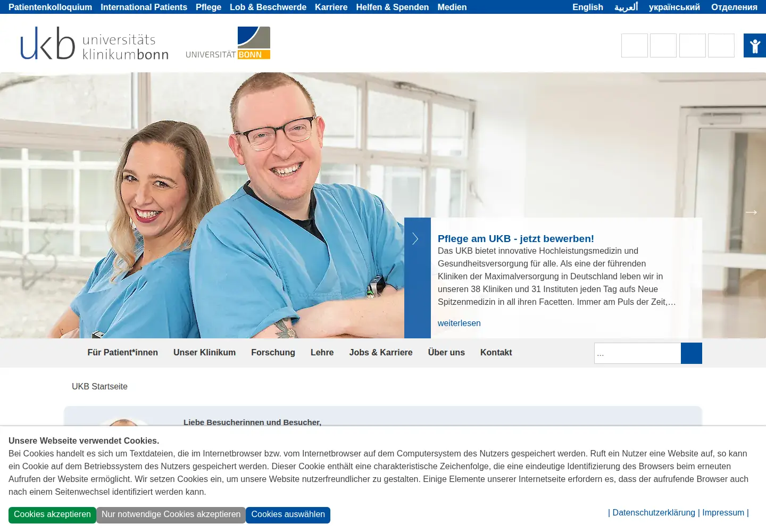This screenshot has height=532, width=766.
Task: Click the Cookies auswählen button
Action: [288, 515]
